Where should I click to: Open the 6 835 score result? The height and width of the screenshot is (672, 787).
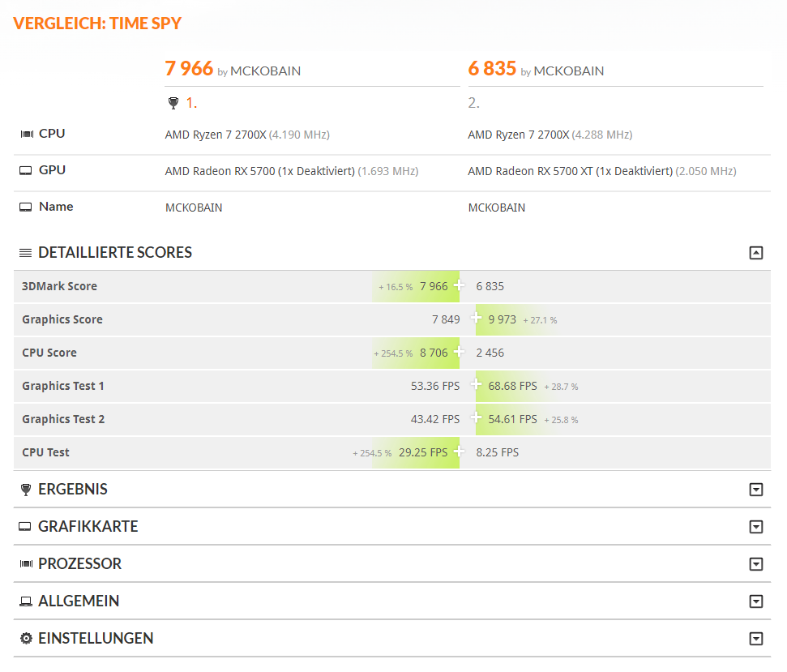[492, 68]
